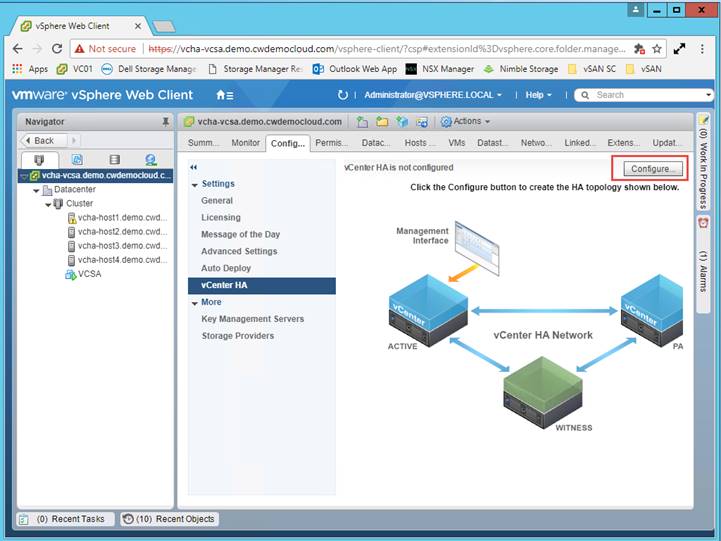721x541 pixels.
Task: Open the Outlook Web App bookmark
Action: tap(355, 69)
